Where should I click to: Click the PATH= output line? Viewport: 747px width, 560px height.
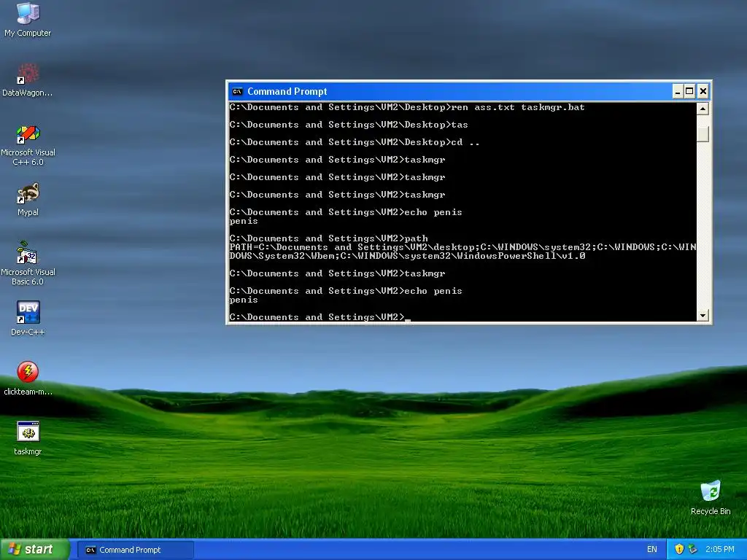coord(462,246)
